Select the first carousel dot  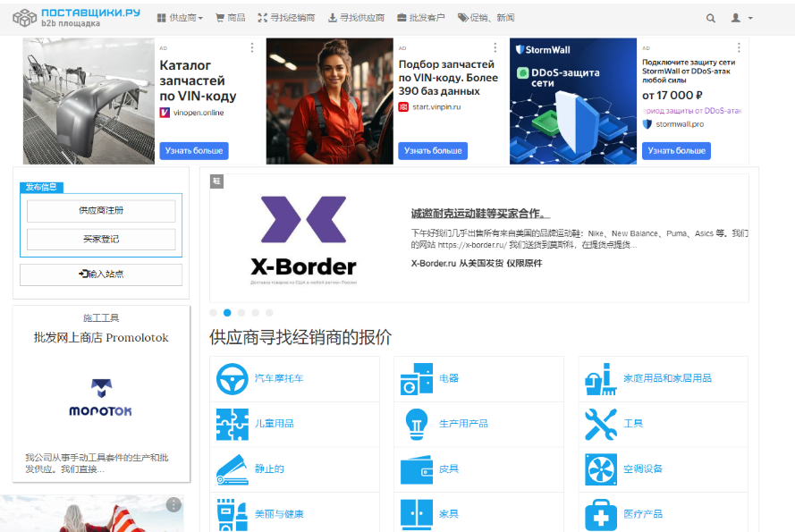[x=214, y=313]
